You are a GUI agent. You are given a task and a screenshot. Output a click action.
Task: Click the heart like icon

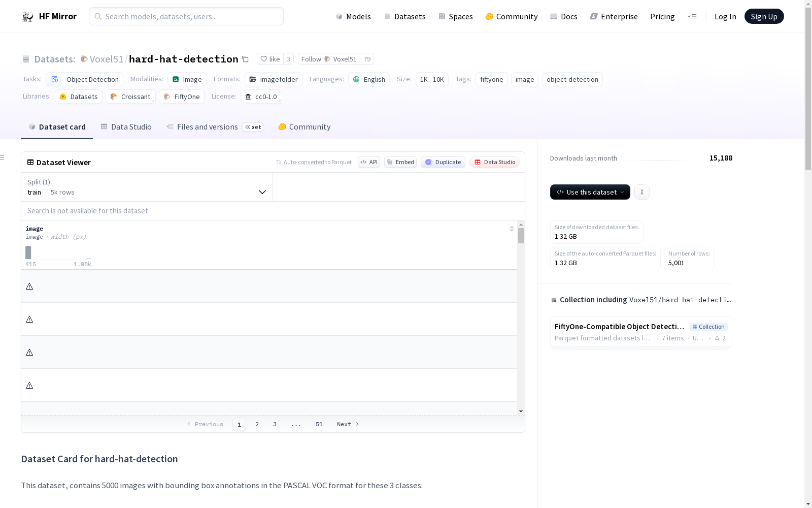pyautogui.click(x=263, y=59)
